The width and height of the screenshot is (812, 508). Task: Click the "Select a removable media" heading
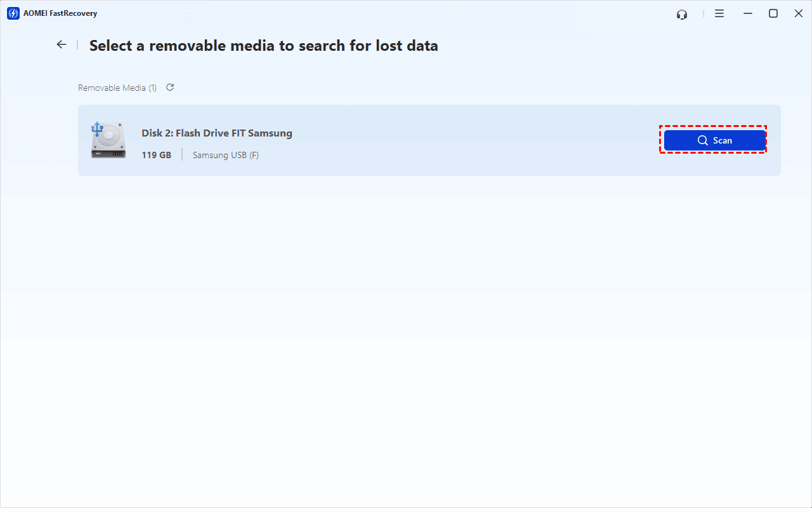click(x=263, y=46)
